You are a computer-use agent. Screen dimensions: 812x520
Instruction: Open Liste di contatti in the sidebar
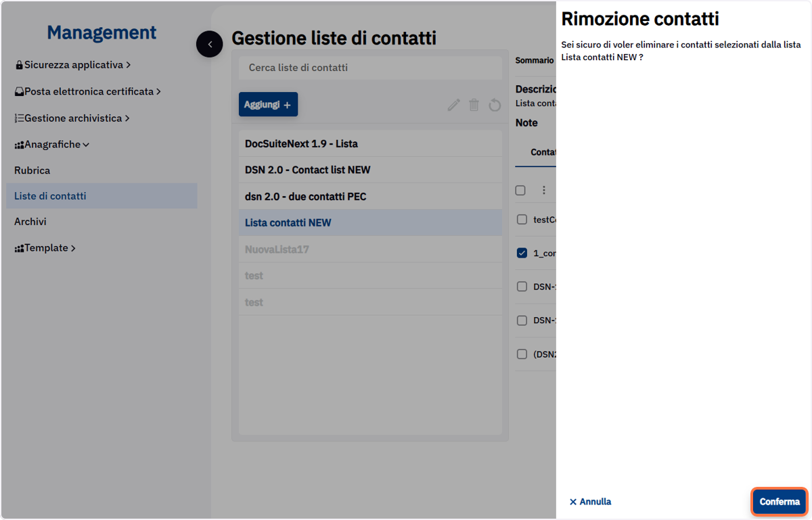point(101,196)
